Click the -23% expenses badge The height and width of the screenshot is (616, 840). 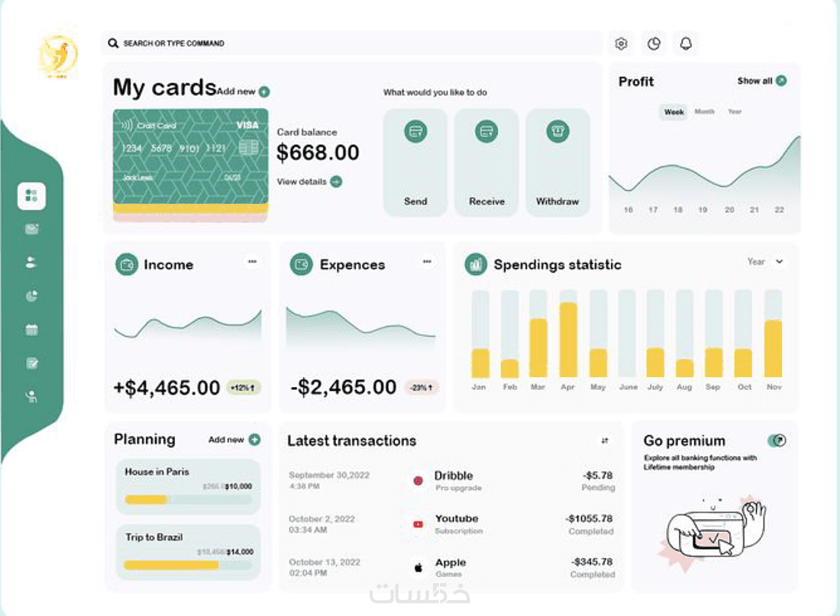422,387
